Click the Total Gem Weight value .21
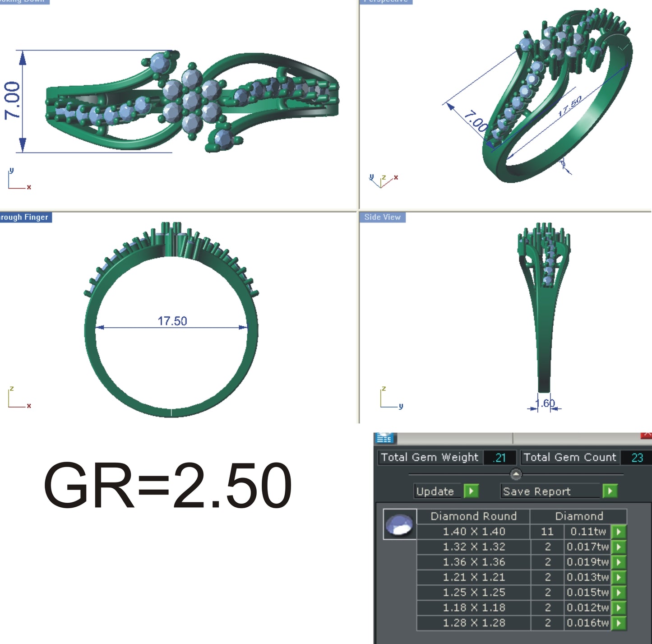652x644 pixels. 499,458
